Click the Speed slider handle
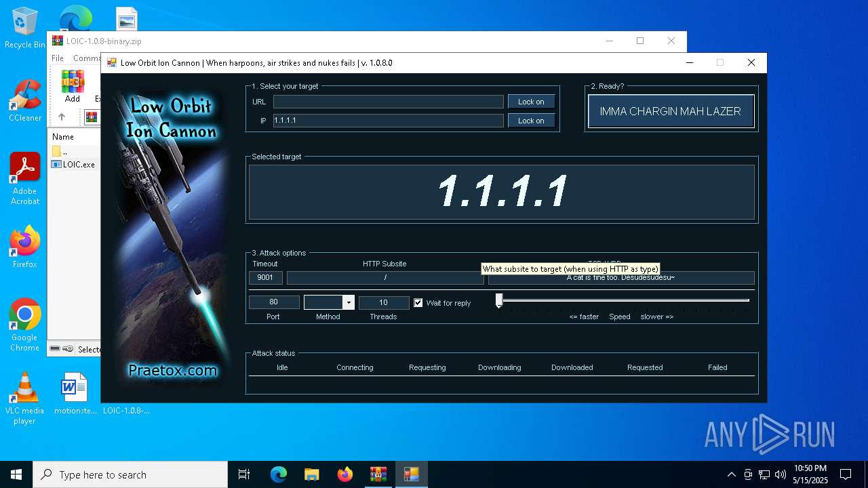 tap(499, 301)
